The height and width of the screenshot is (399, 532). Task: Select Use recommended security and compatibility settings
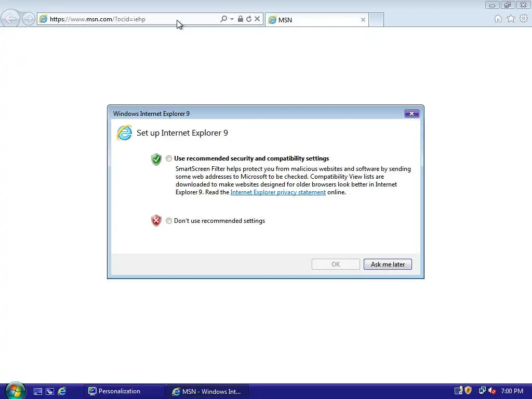169,158
